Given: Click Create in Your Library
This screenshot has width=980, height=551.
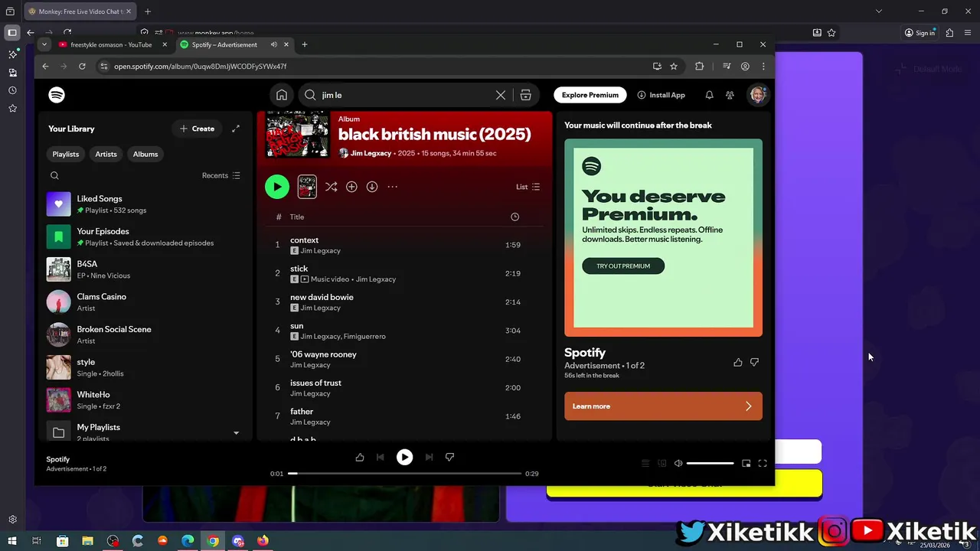Looking at the screenshot, I should [197, 129].
